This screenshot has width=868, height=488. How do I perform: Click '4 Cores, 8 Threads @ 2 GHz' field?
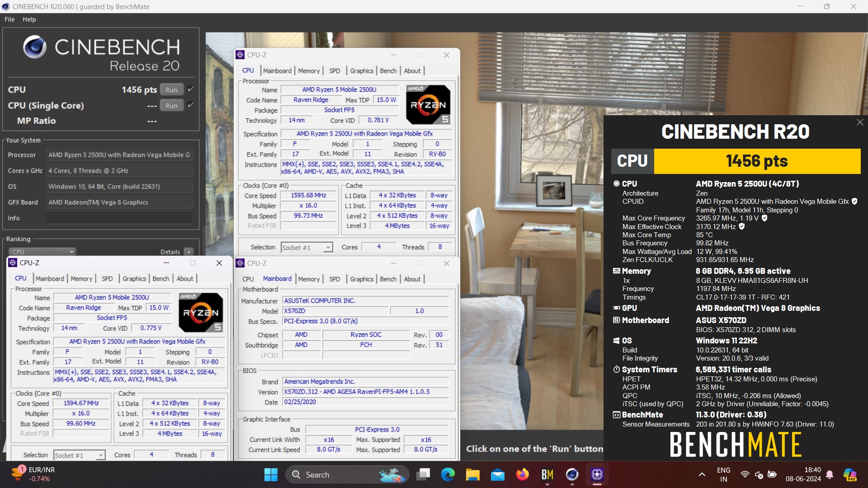[x=119, y=170]
